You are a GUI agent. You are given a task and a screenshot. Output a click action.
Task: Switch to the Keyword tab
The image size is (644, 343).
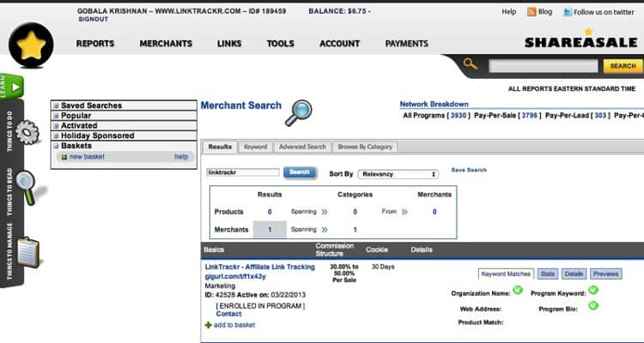click(x=256, y=147)
